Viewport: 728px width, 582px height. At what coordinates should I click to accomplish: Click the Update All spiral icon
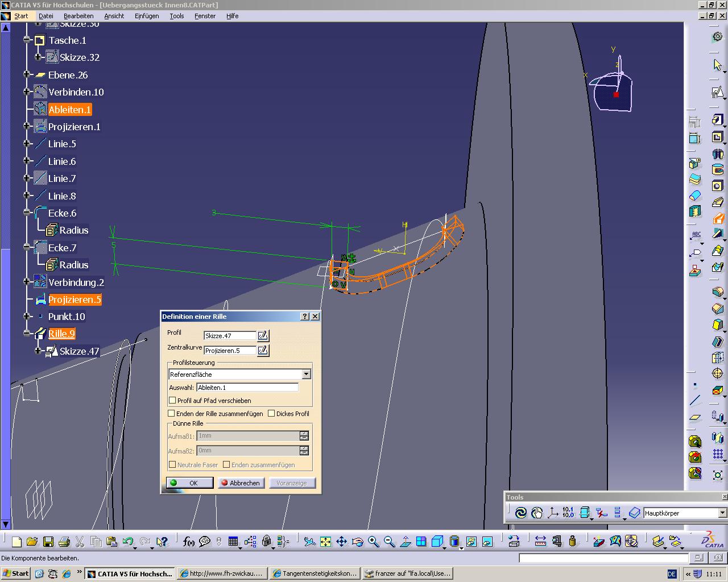(520, 513)
